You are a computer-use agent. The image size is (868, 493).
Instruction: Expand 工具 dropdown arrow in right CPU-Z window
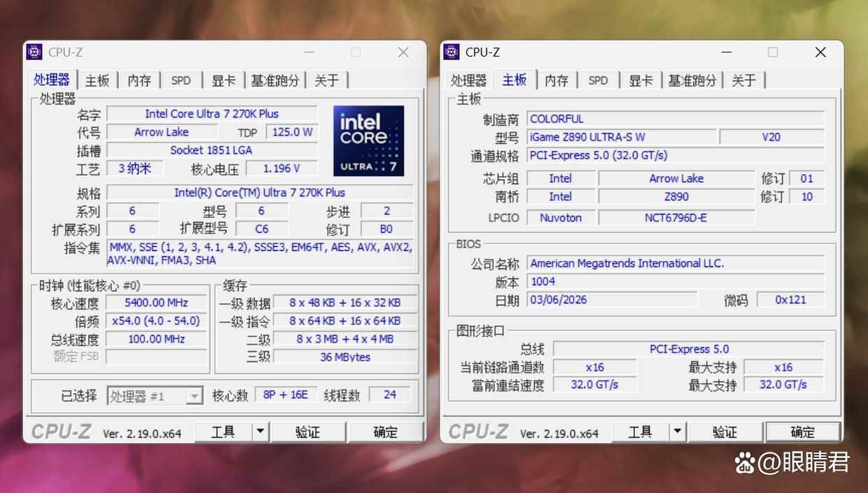(677, 432)
